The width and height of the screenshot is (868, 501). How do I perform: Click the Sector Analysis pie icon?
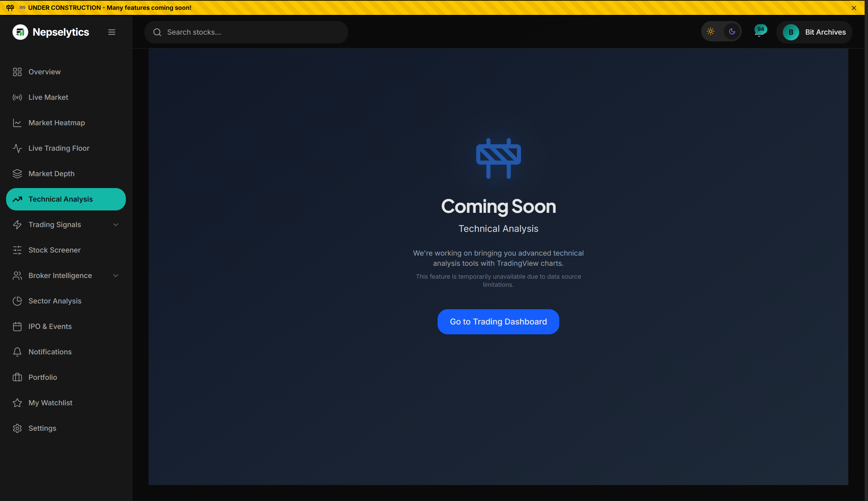coord(17,301)
